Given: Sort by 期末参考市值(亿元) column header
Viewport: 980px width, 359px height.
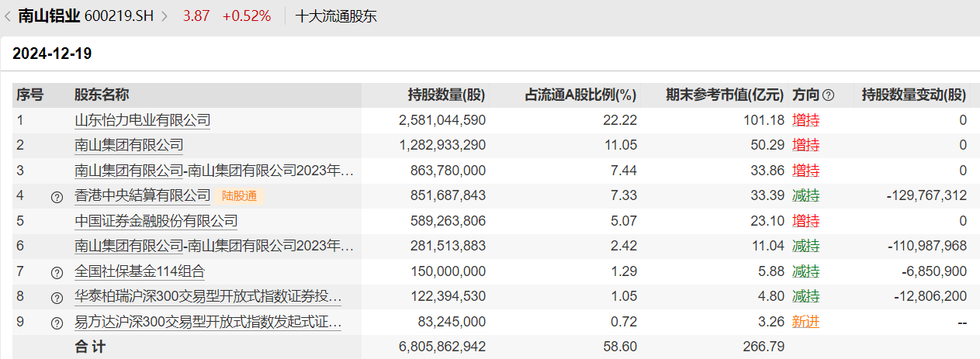Looking at the screenshot, I should coord(725,95).
